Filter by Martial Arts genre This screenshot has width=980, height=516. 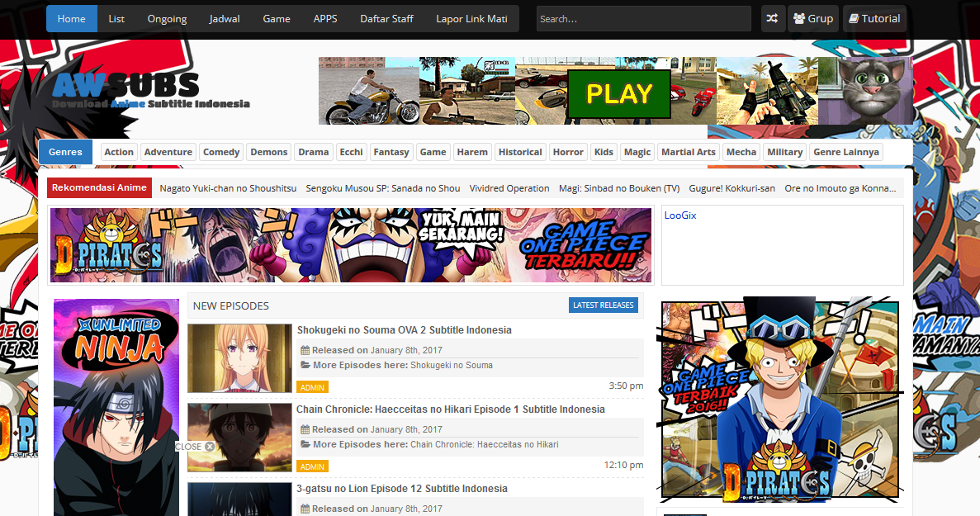[x=688, y=152]
